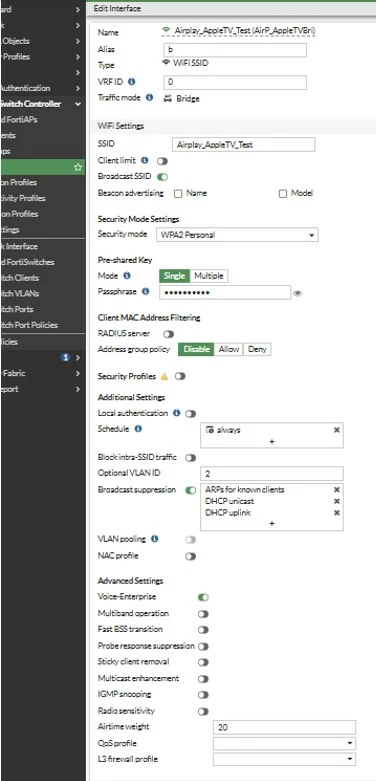This screenshot has height=781, width=376.
Task: Click the Alias input field
Action: pos(235,50)
